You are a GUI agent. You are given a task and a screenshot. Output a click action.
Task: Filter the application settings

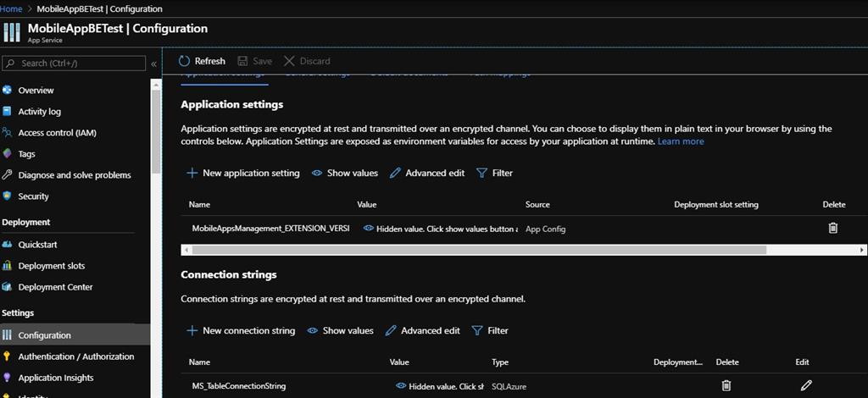[x=495, y=173]
